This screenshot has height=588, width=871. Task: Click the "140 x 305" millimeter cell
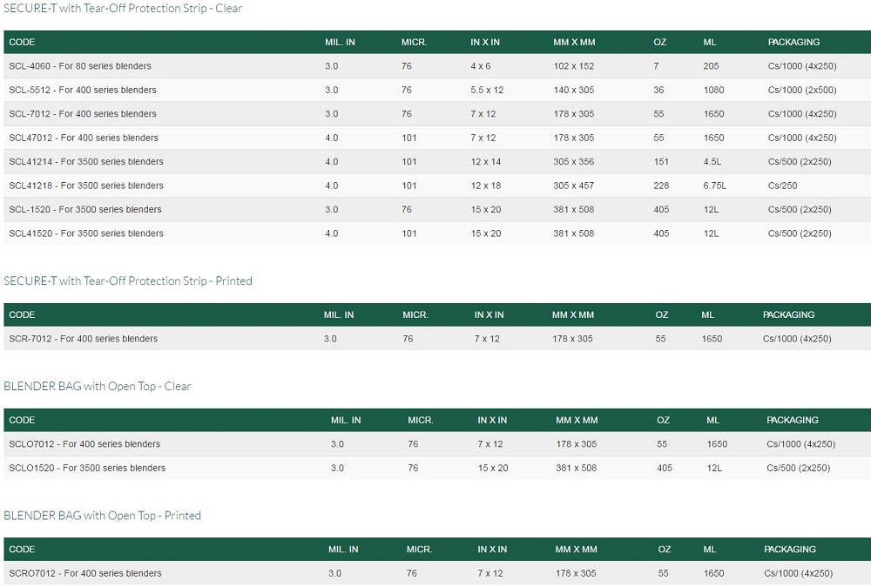pyautogui.click(x=574, y=90)
